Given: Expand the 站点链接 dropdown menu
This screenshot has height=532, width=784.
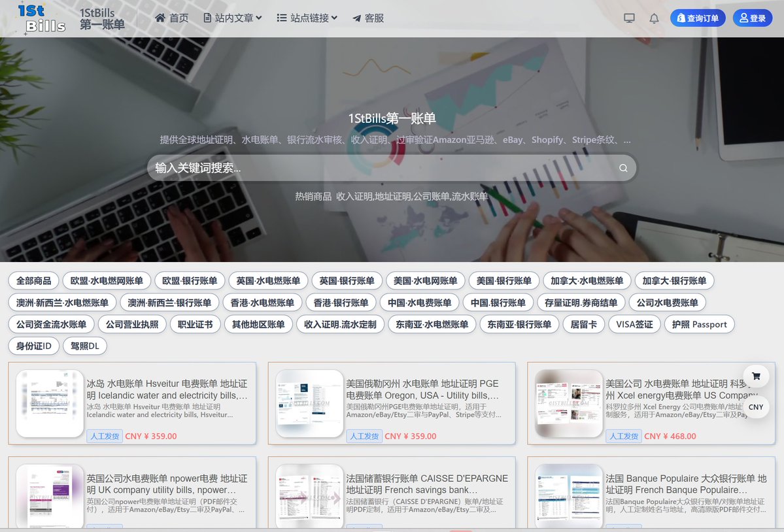Looking at the screenshot, I should [x=307, y=18].
